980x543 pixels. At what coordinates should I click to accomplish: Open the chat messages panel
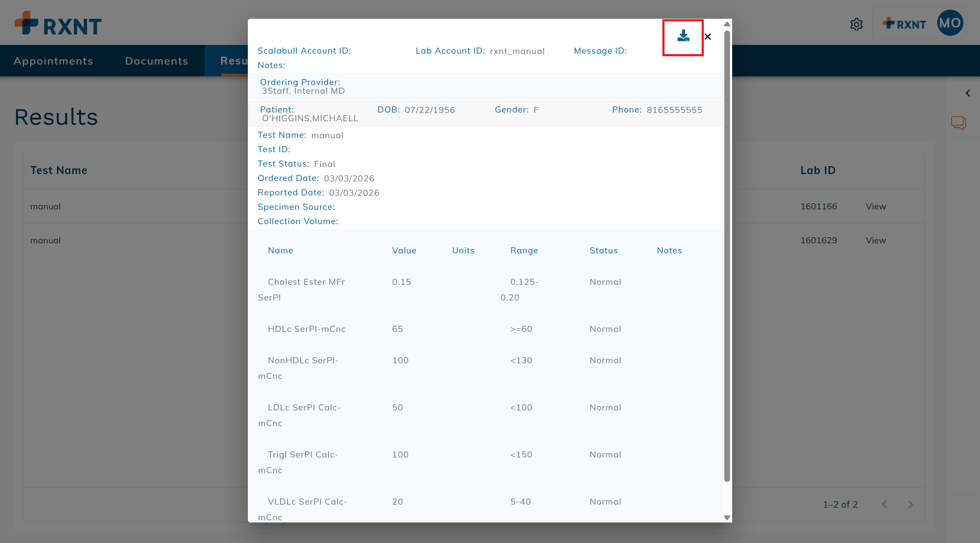click(x=958, y=123)
